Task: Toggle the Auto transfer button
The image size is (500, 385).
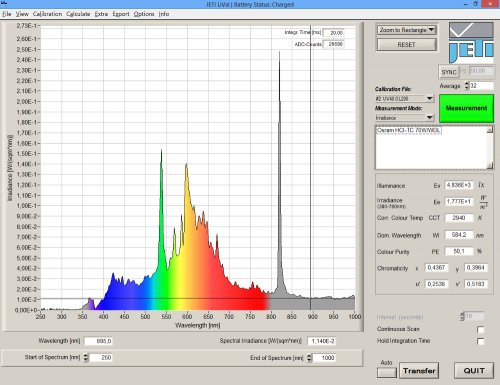Action: point(387,372)
